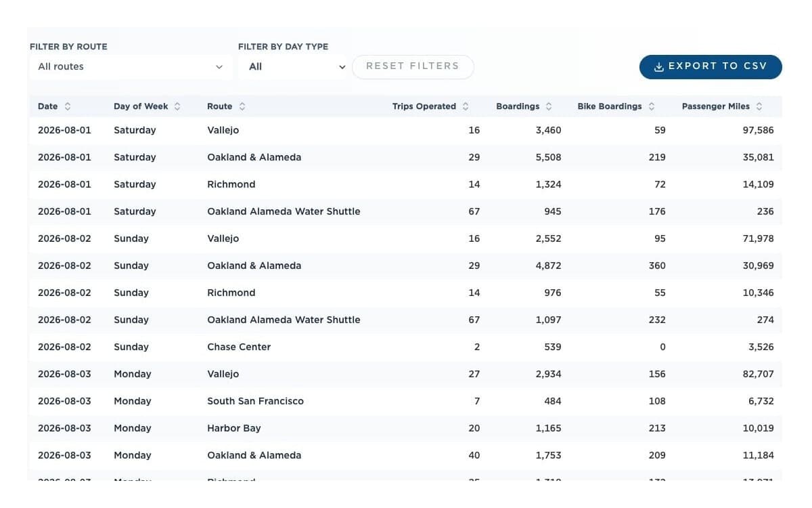Click boardings value 945
This screenshot has height=508, width=812.
click(553, 211)
